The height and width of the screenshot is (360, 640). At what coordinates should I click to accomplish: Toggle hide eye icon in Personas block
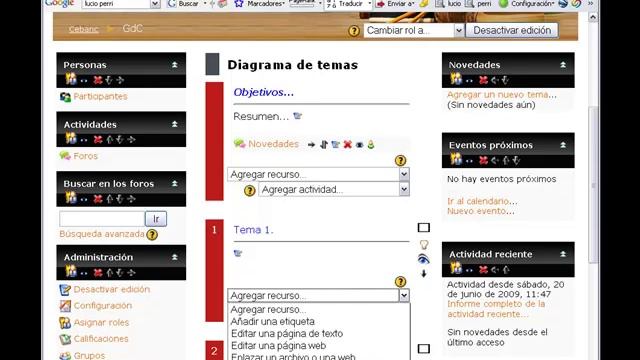84,81
